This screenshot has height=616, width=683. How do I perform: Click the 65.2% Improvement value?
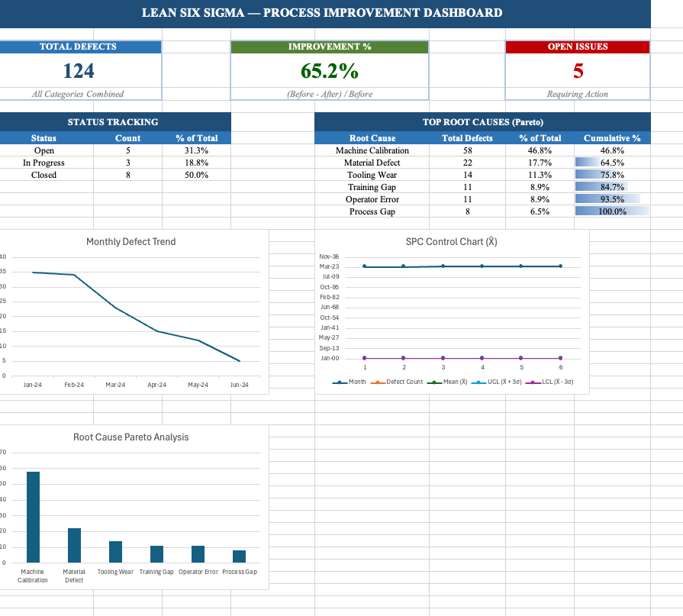pos(329,70)
